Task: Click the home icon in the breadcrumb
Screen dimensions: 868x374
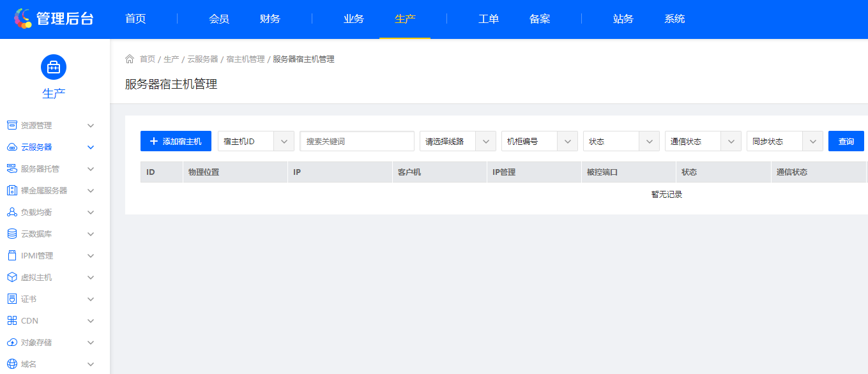Action: [130, 58]
